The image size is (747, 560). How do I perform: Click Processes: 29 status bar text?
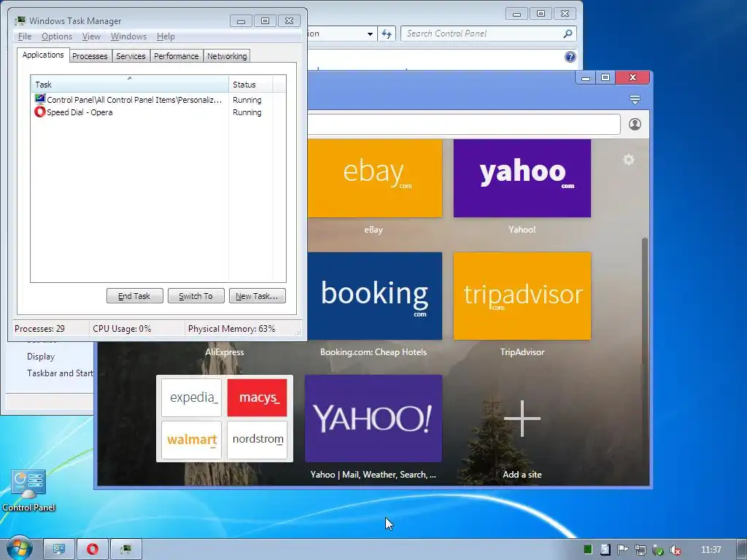[x=39, y=329]
